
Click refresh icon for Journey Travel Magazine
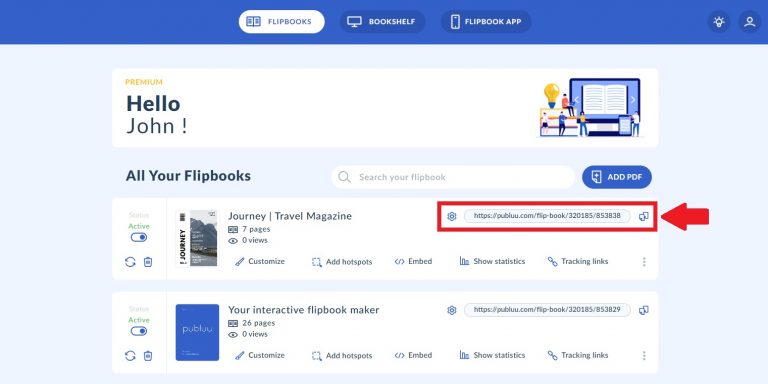click(130, 262)
